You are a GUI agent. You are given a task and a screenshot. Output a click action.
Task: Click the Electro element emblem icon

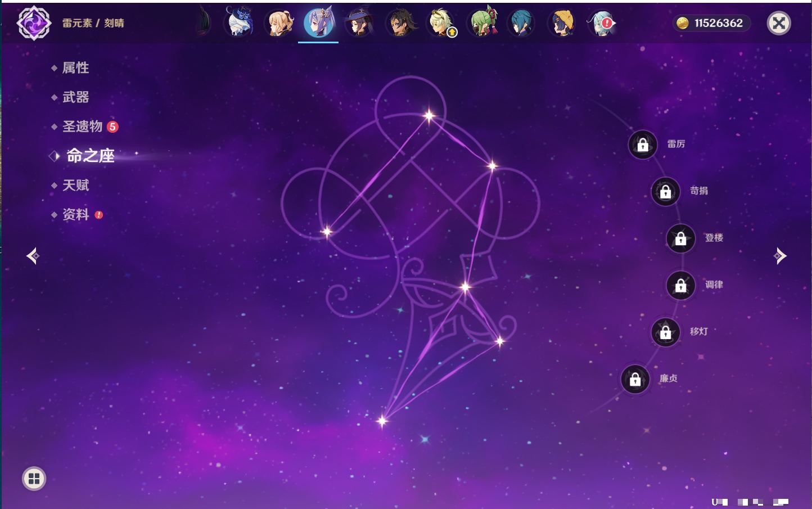[34, 23]
